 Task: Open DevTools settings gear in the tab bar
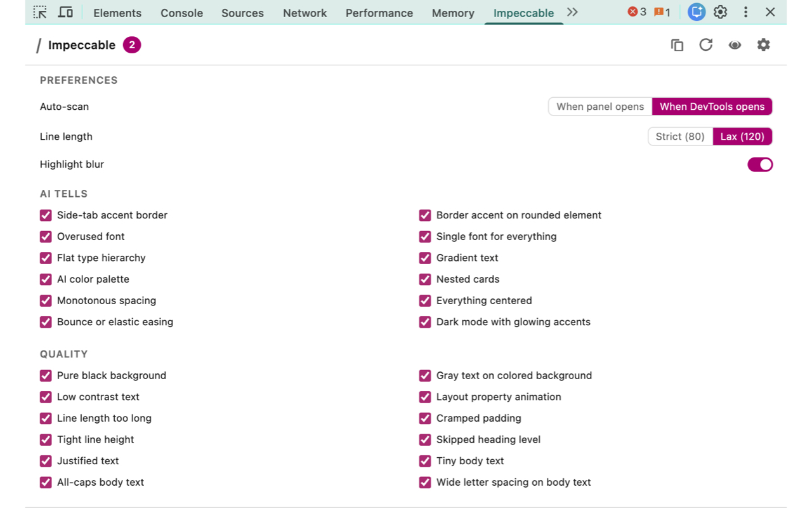point(720,12)
